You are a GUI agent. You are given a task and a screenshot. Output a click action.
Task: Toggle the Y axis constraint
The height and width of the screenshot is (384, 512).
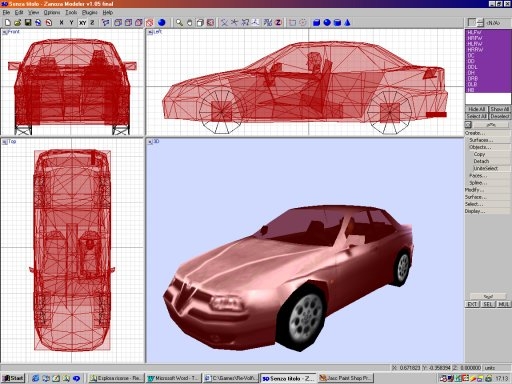pos(71,23)
